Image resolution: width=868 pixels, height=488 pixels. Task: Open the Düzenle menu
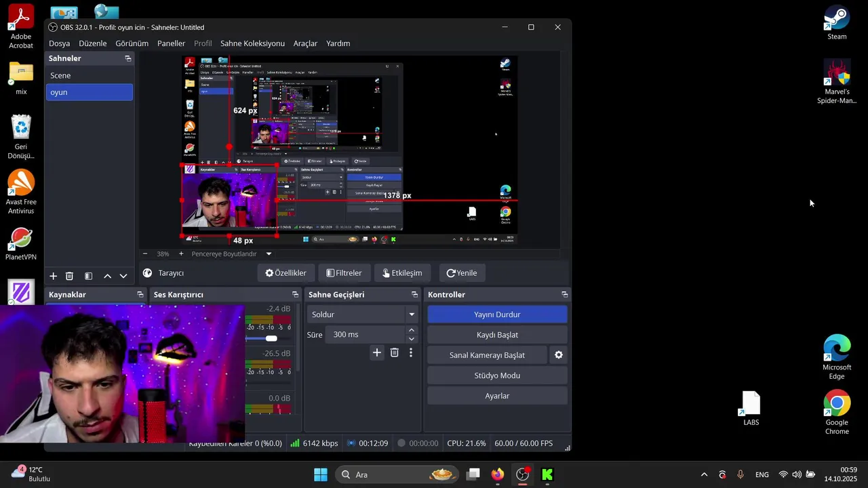[x=93, y=43]
